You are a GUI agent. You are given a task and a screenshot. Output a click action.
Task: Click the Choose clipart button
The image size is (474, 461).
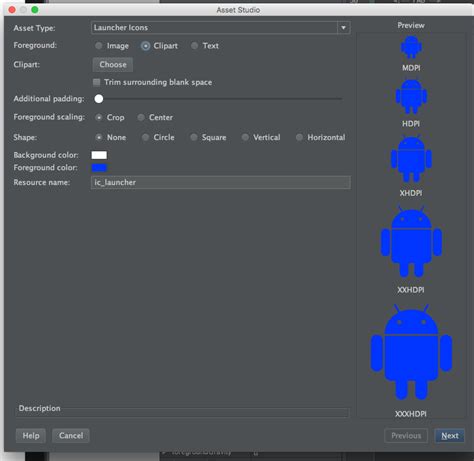(x=113, y=64)
